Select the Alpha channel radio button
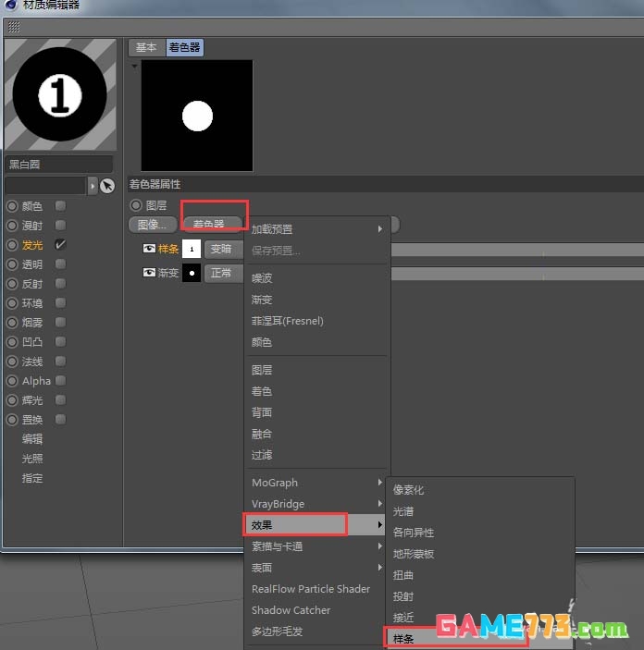 click(12, 381)
